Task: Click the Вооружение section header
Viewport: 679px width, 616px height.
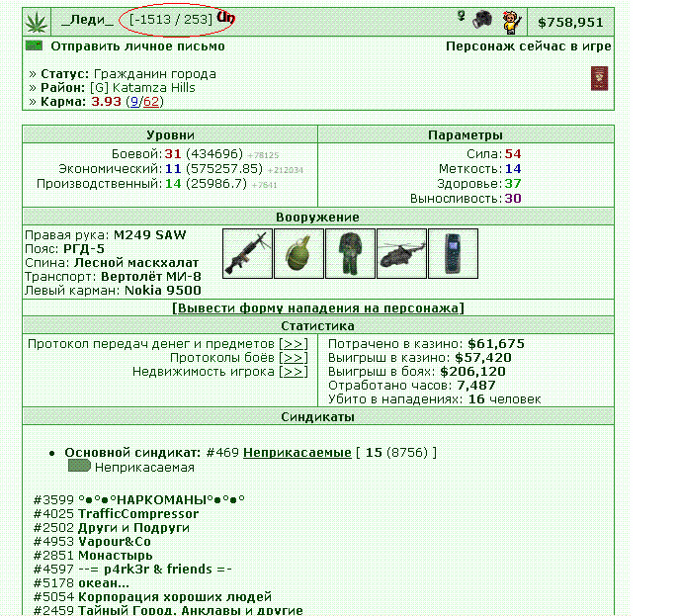Action: [318, 217]
